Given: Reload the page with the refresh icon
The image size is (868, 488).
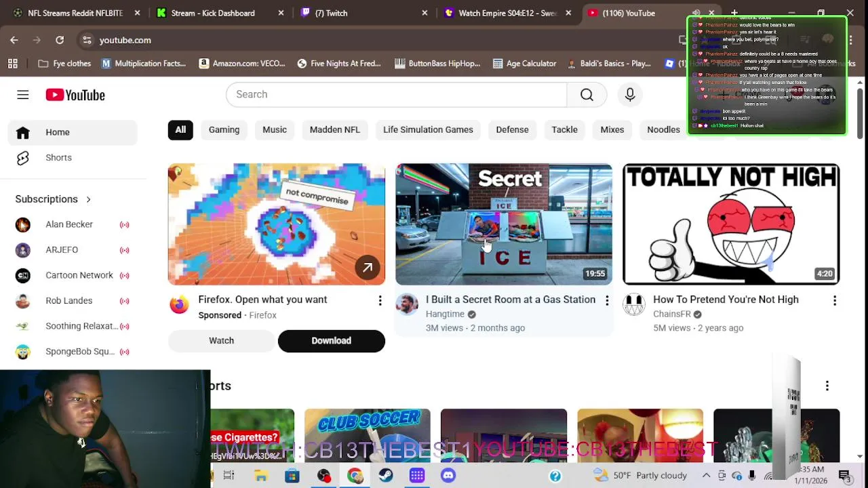Looking at the screenshot, I should click(60, 40).
